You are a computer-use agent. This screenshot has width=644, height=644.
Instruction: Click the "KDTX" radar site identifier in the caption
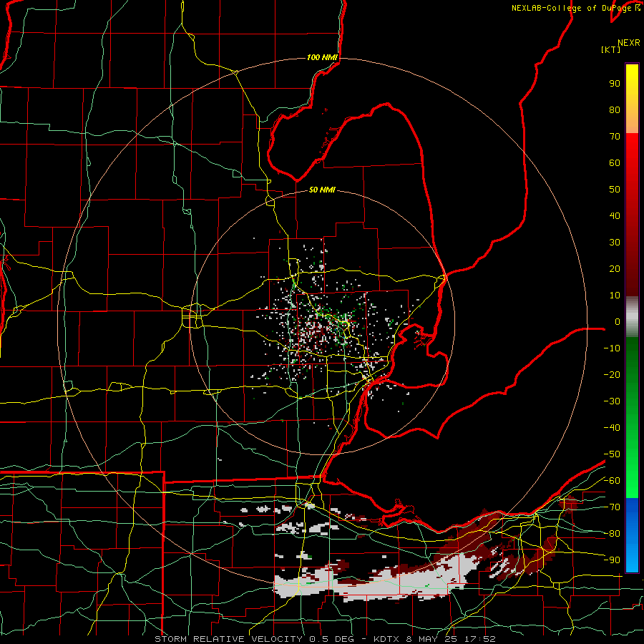click(387, 639)
